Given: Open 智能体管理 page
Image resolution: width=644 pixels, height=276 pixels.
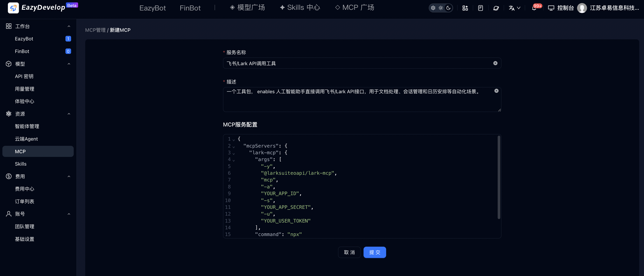Looking at the screenshot, I should pyautogui.click(x=27, y=126).
